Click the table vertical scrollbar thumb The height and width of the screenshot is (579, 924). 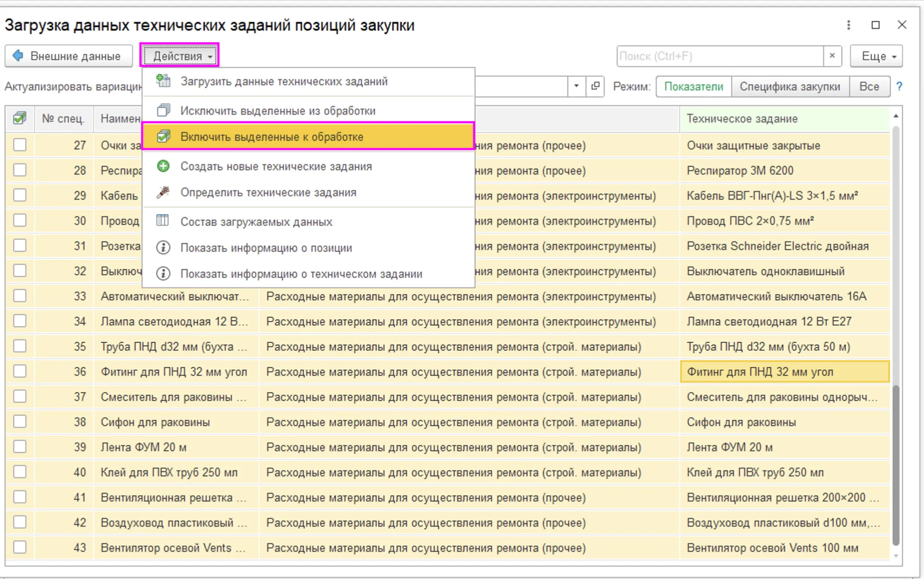click(x=896, y=465)
